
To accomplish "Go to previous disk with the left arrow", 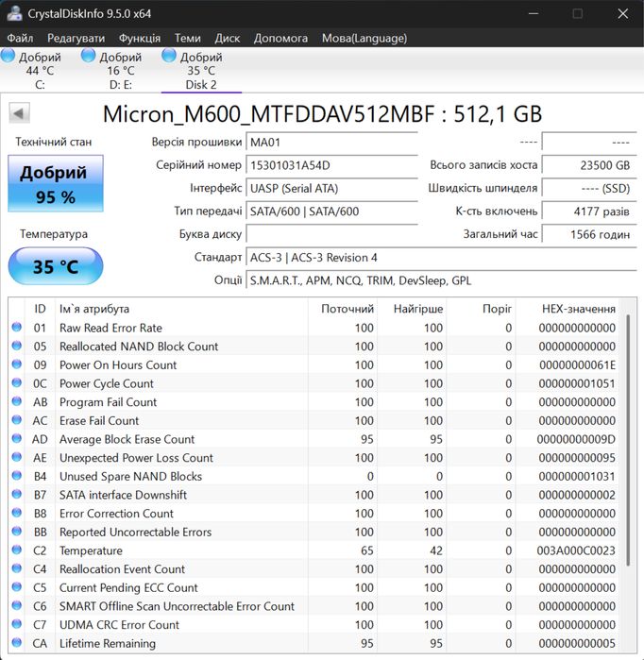I will 19,112.
